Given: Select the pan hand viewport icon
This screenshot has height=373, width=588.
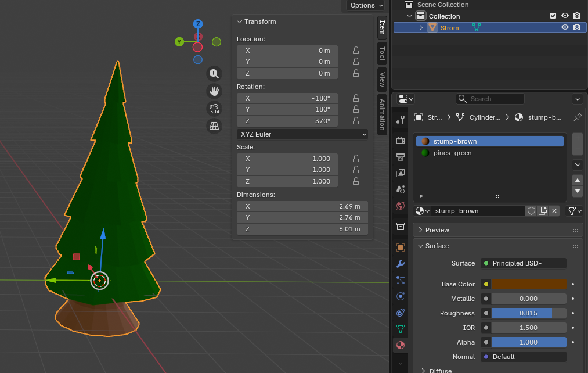Looking at the screenshot, I should click(x=214, y=91).
